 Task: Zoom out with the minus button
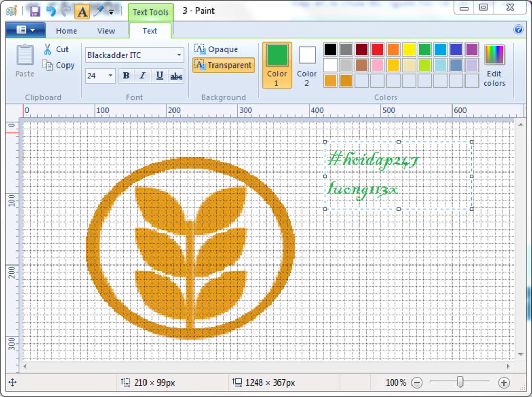click(417, 383)
